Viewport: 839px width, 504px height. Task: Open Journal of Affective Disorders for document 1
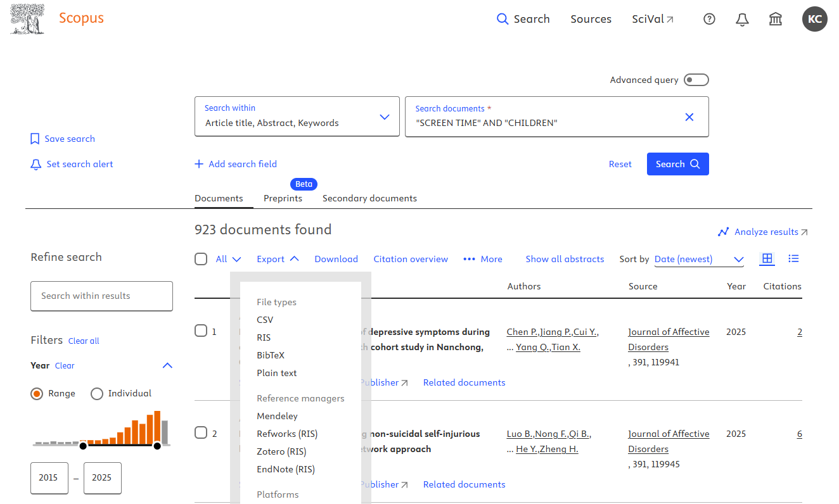pyautogui.click(x=669, y=339)
